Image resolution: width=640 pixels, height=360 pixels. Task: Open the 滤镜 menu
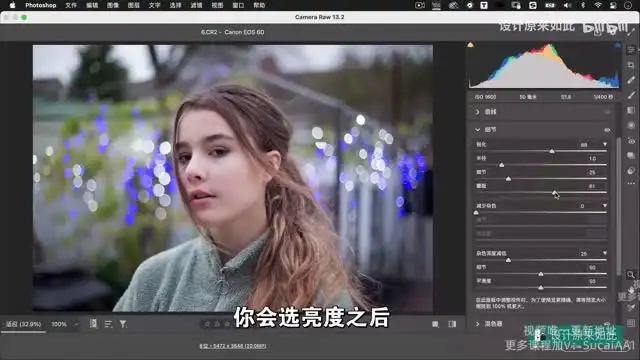pyautogui.click(x=196, y=5)
